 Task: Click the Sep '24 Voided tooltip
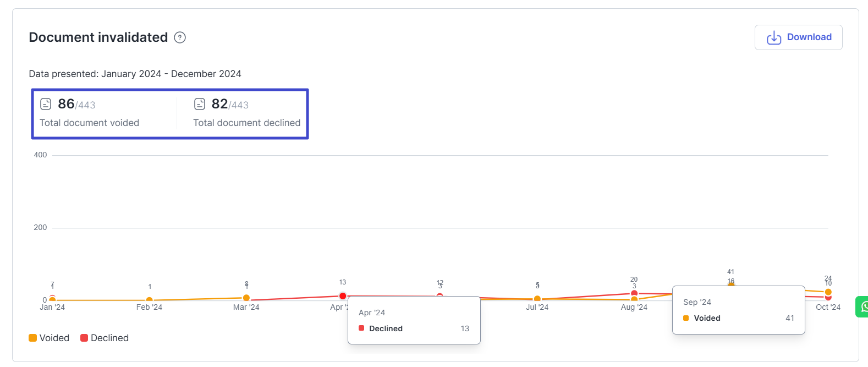(x=738, y=310)
